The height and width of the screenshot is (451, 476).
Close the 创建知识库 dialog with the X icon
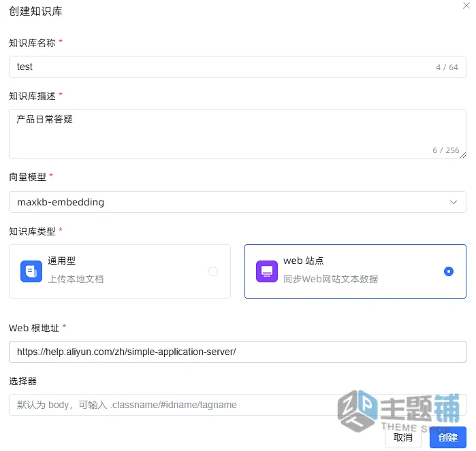(x=466, y=5)
